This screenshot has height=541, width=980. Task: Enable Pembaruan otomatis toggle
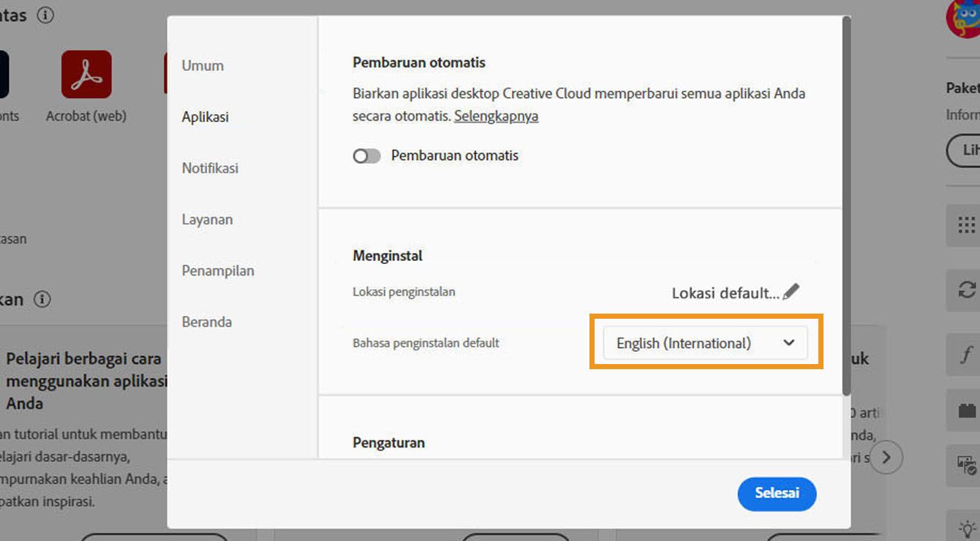(x=366, y=156)
